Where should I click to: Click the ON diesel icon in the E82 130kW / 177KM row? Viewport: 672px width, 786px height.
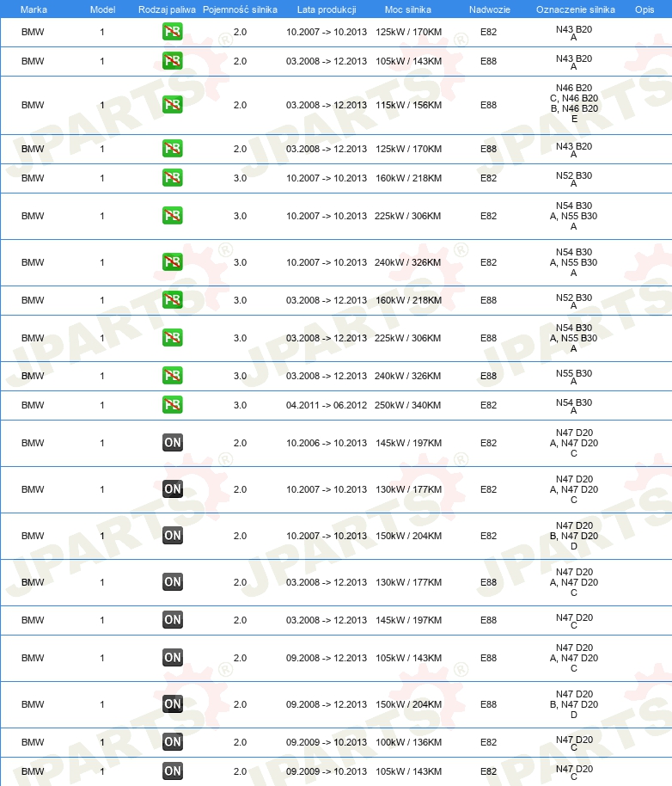[x=172, y=489]
